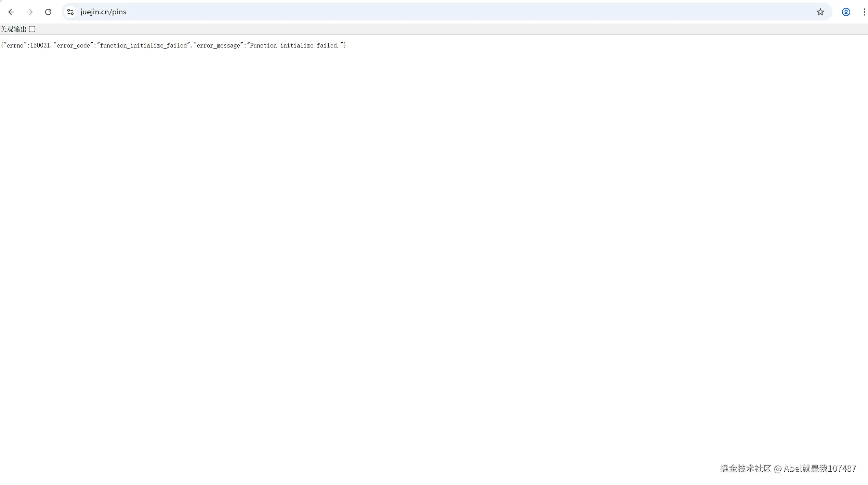Click the 掘金技术社区 watermark text
The height and width of the screenshot is (485, 868).
746,468
